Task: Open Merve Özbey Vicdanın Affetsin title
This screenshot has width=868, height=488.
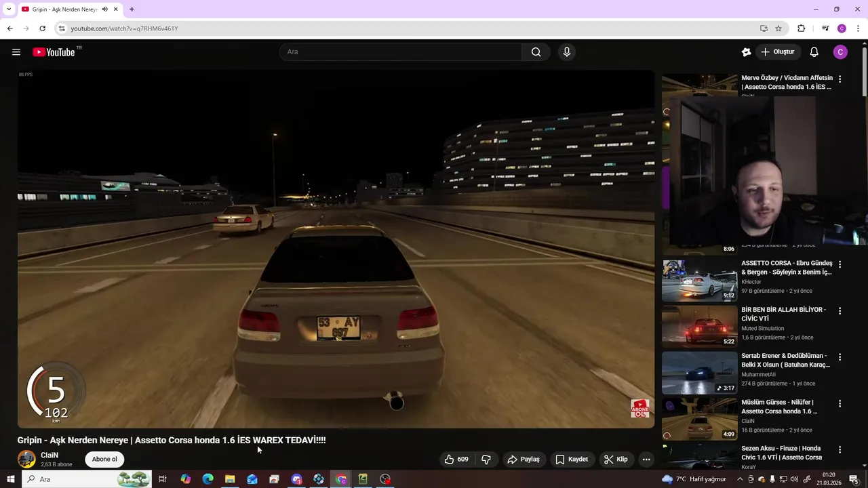Action: [787, 82]
